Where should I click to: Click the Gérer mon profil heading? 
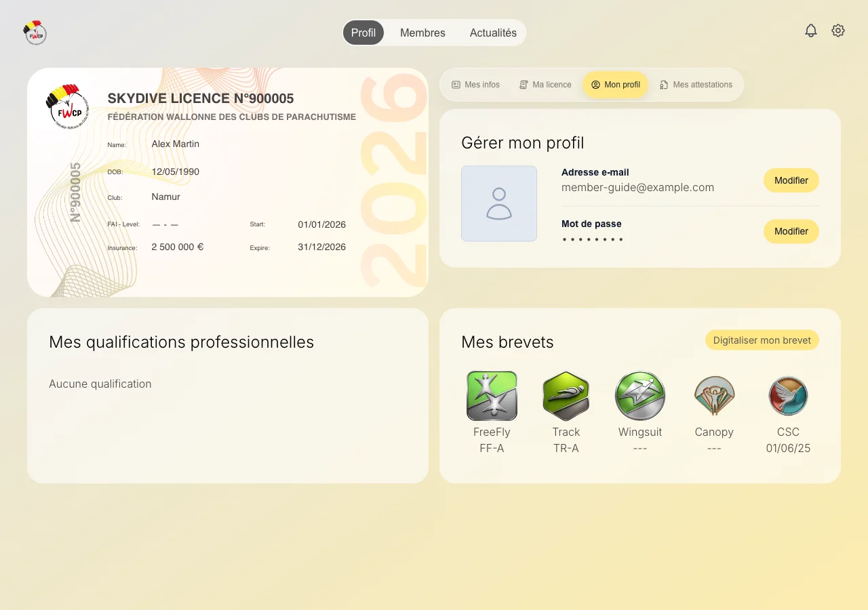point(523,143)
